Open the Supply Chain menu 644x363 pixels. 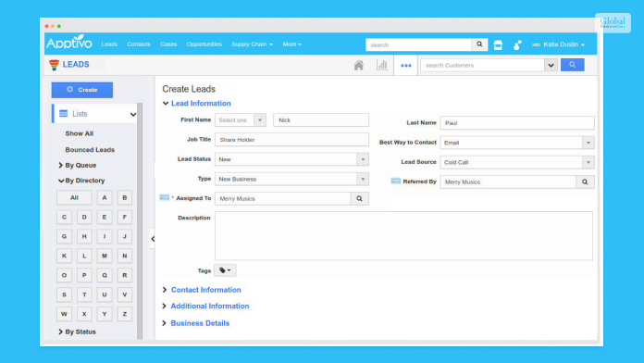(x=252, y=44)
